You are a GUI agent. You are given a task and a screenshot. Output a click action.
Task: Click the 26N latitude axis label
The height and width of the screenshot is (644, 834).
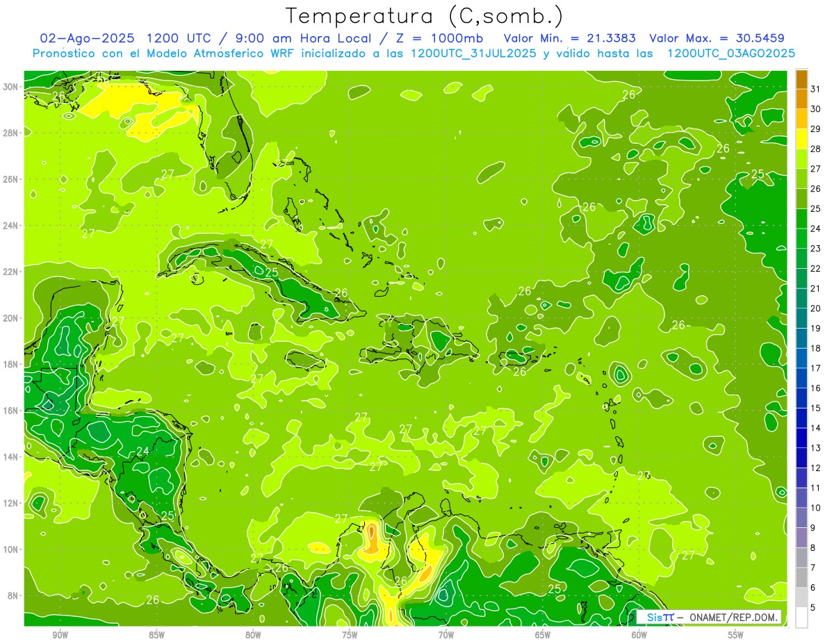10,179
